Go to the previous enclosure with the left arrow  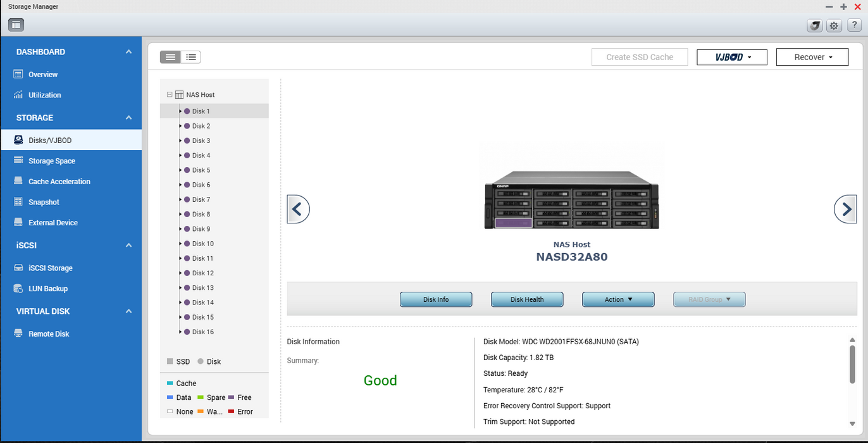coord(299,209)
